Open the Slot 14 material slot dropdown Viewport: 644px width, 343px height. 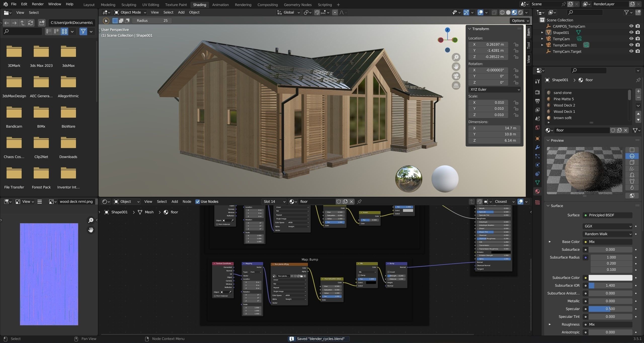(274, 202)
